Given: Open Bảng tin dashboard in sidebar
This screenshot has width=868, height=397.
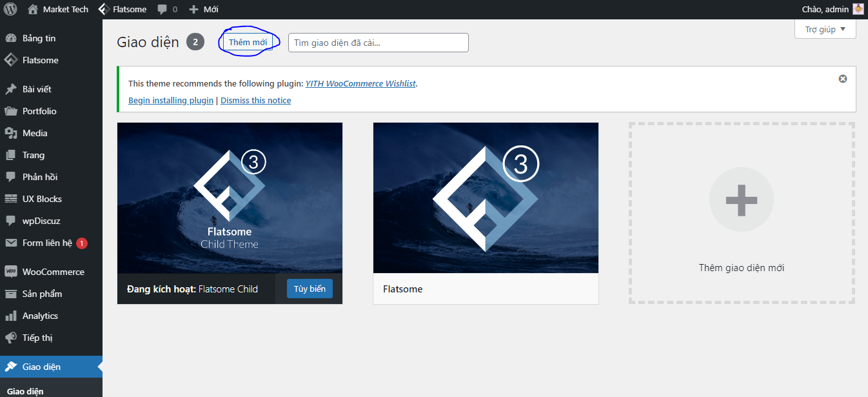Looking at the screenshot, I should pyautogui.click(x=39, y=38).
